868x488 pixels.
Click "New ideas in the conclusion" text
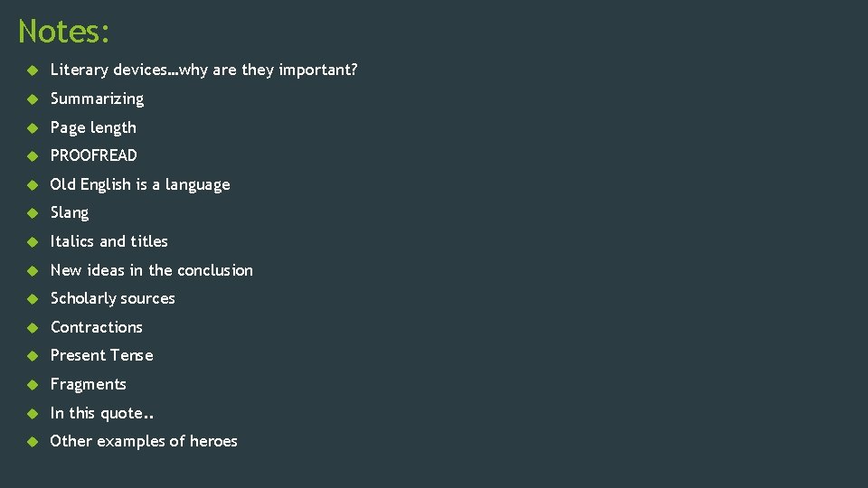[x=152, y=270]
